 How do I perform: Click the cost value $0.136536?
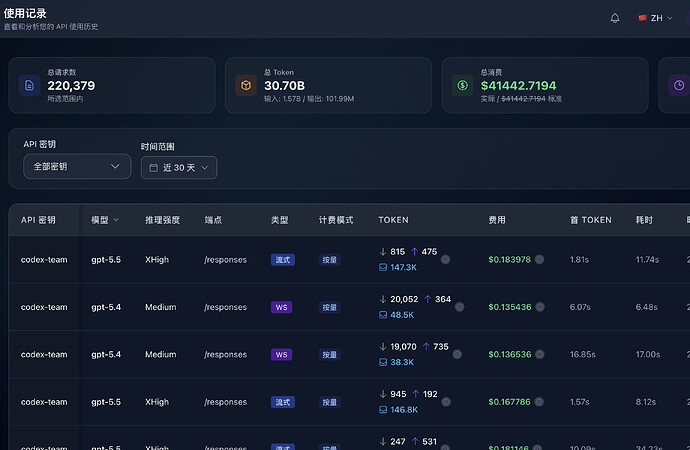point(510,355)
